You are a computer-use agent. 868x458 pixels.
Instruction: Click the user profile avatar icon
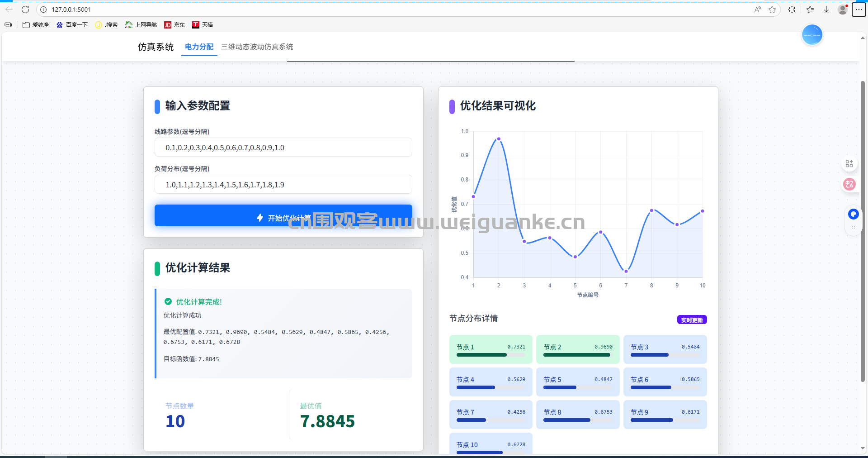pos(843,10)
